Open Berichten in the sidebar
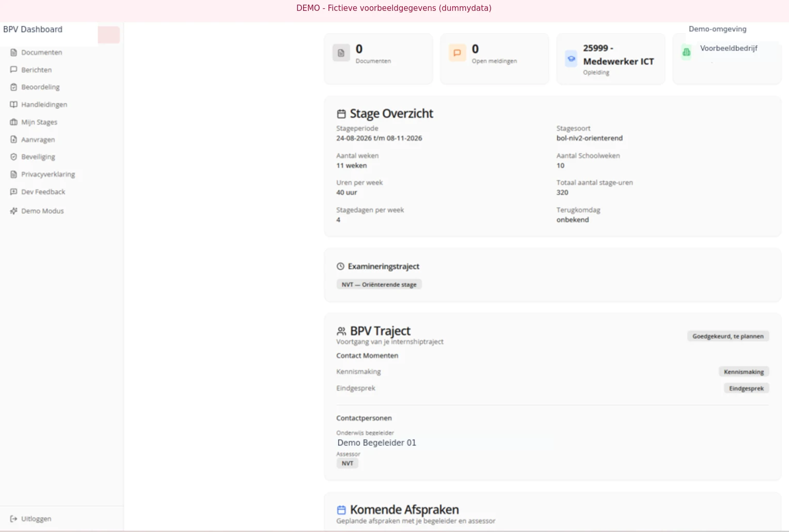Image resolution: width=789 pixels, height=532 pixels. pyautogui.click(x=36, y=70)
